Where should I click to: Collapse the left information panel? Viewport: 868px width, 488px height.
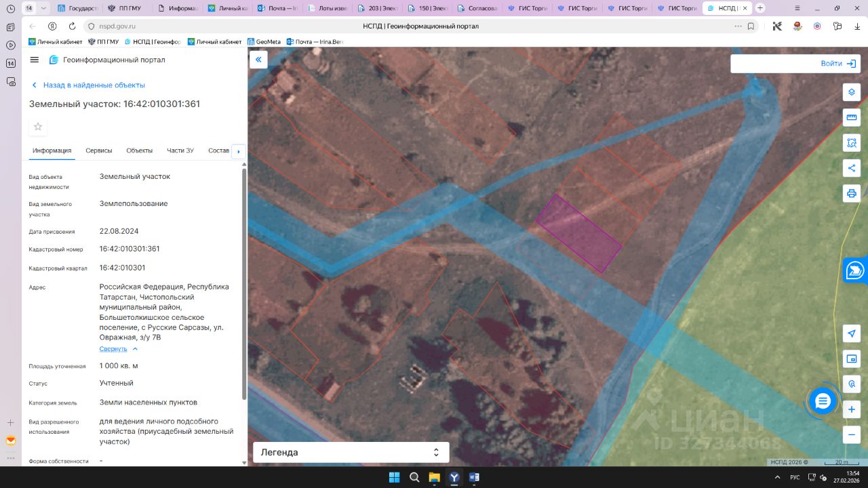pyautogui.click(x=258, y=60)
